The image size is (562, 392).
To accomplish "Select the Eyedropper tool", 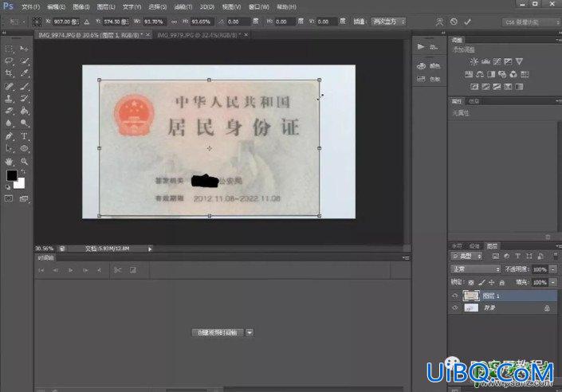I will (24, 73).
